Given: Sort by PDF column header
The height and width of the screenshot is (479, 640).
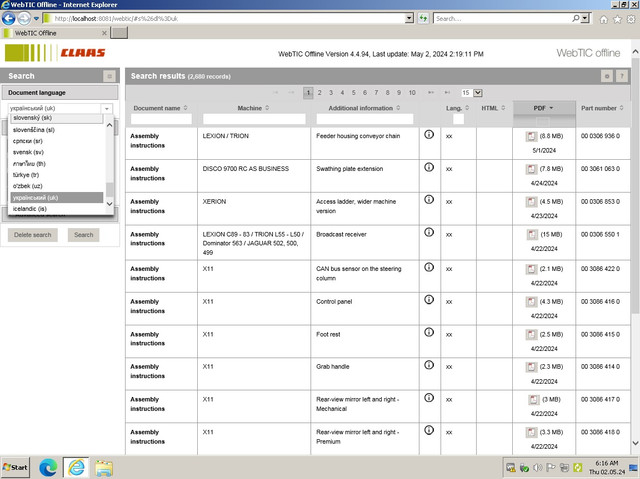Looking at the screenshot, I should point(543,108).
